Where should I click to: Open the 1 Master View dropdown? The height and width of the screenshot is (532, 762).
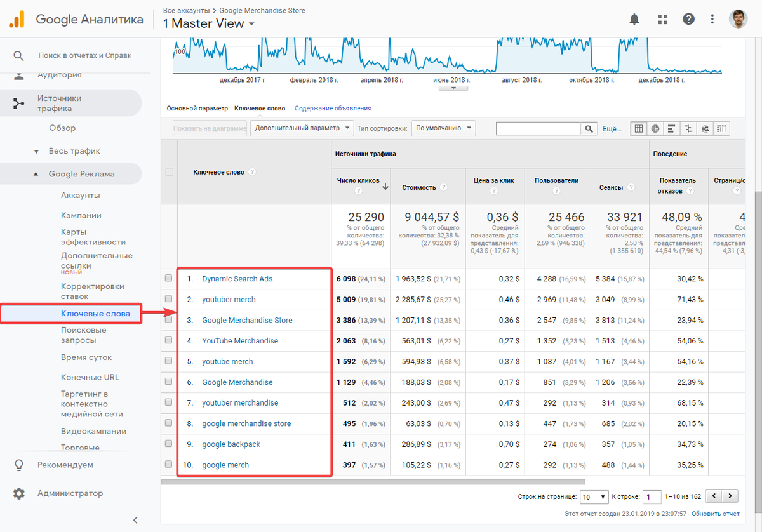[209, 23]
